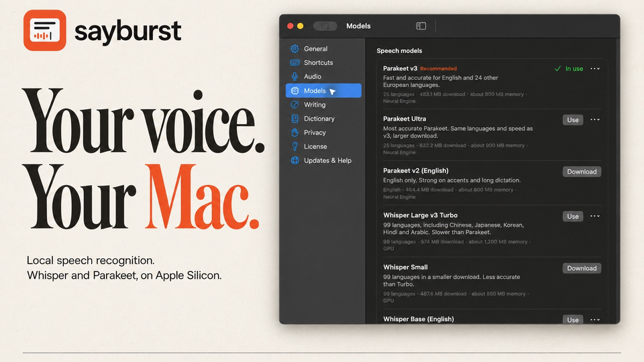Click the green checkmark beside In use
644x362 pixels.
pos(557,68)
